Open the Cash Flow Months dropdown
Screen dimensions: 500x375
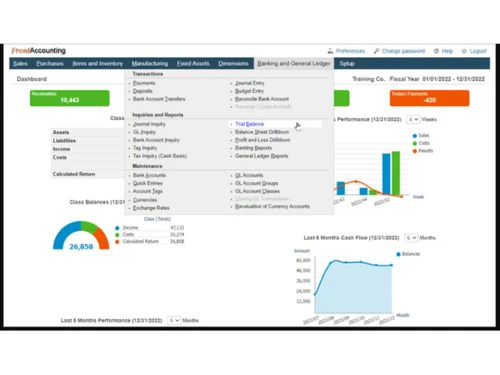point(411,238)
